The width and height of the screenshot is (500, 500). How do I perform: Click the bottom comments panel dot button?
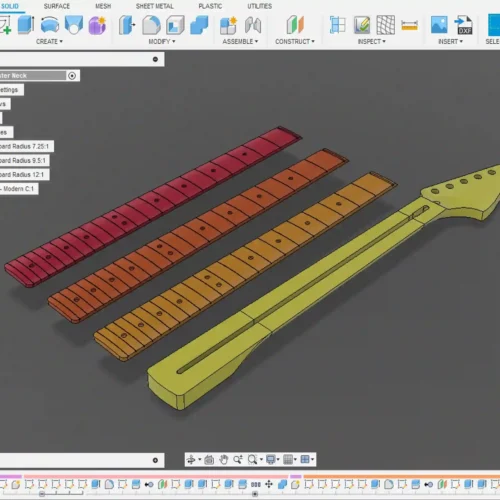pyautogui.click(x=155, y=460)
